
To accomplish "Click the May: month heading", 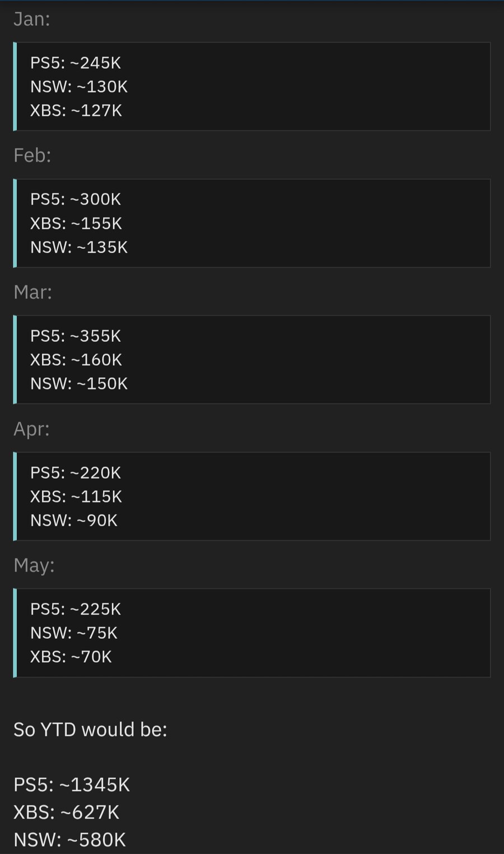I will [34, 565].
